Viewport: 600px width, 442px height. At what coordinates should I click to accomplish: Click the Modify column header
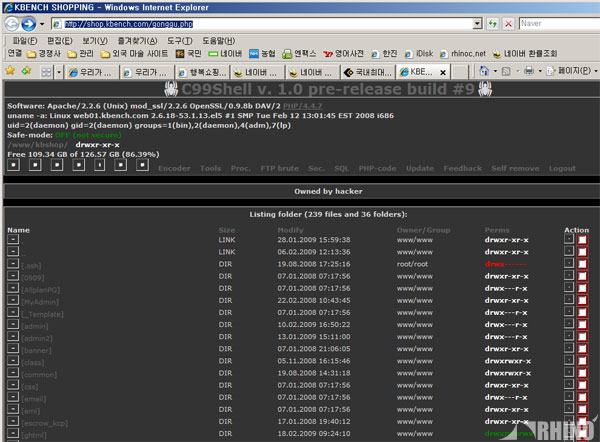pyautogui.click(x=290, y=230)
